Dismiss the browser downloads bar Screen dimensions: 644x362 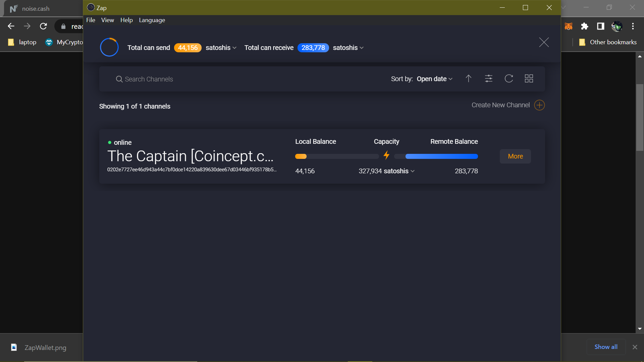[635, 347]
